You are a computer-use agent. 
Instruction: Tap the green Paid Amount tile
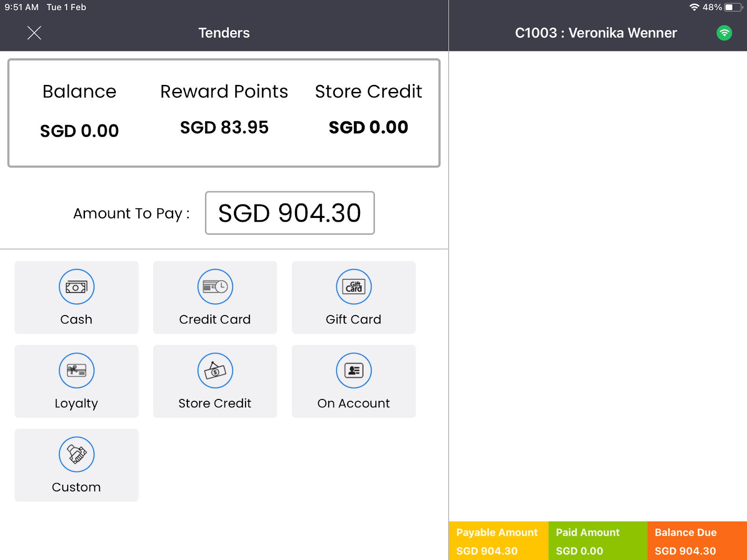coord(598,541)
